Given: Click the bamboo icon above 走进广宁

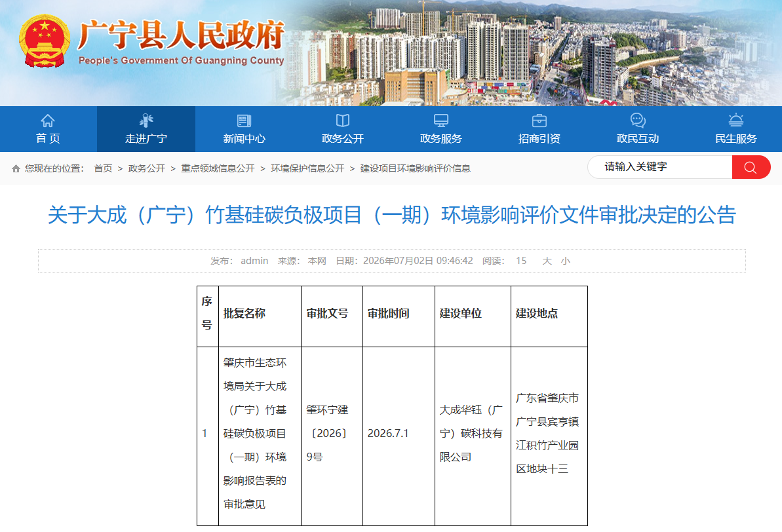Looking at the screenshot, I should (146, 121).
